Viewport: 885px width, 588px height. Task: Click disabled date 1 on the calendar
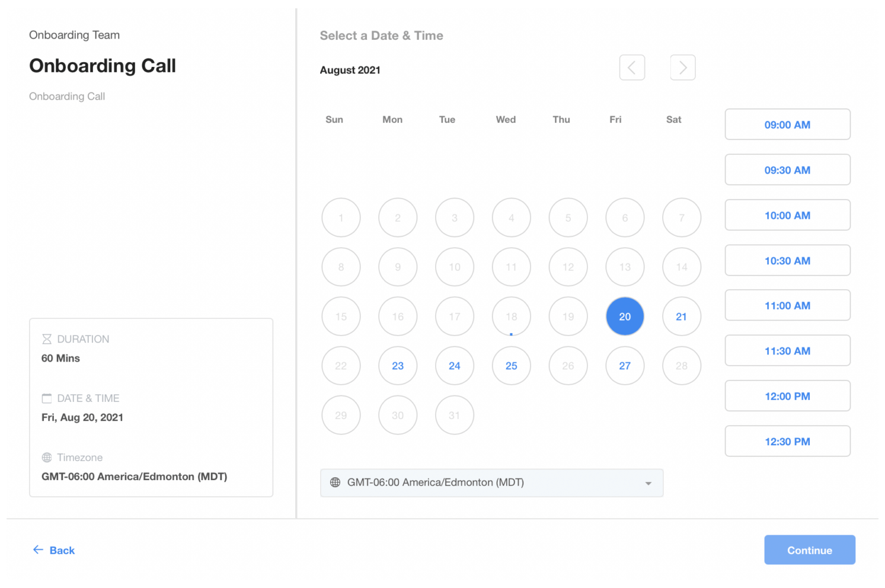click(x=341, y=218)
